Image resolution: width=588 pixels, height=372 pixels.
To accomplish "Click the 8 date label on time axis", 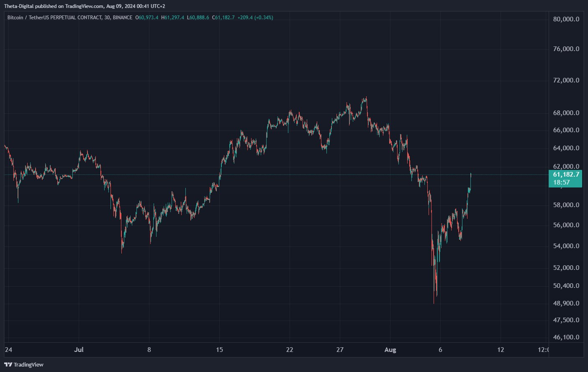I will (x=149, y=350).
